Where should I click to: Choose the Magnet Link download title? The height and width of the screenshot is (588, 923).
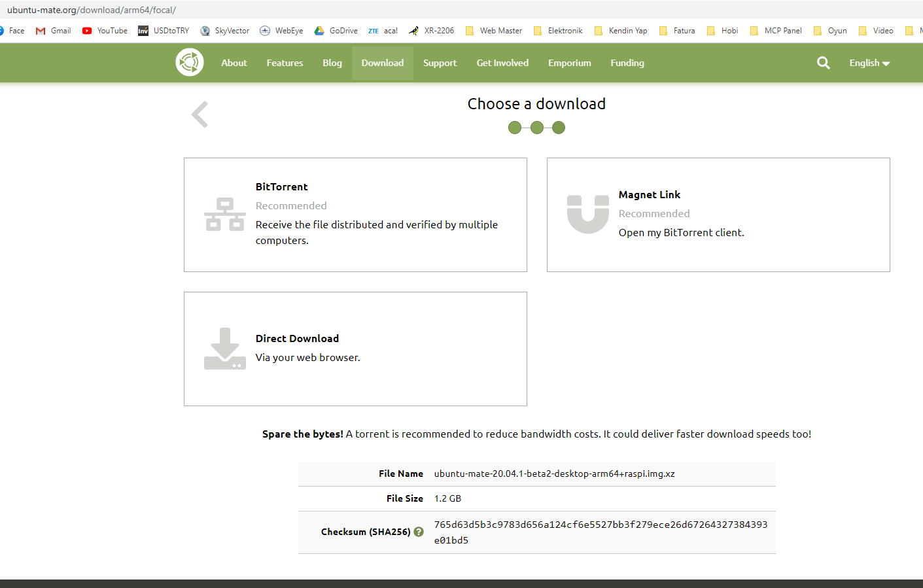point(650,194)
